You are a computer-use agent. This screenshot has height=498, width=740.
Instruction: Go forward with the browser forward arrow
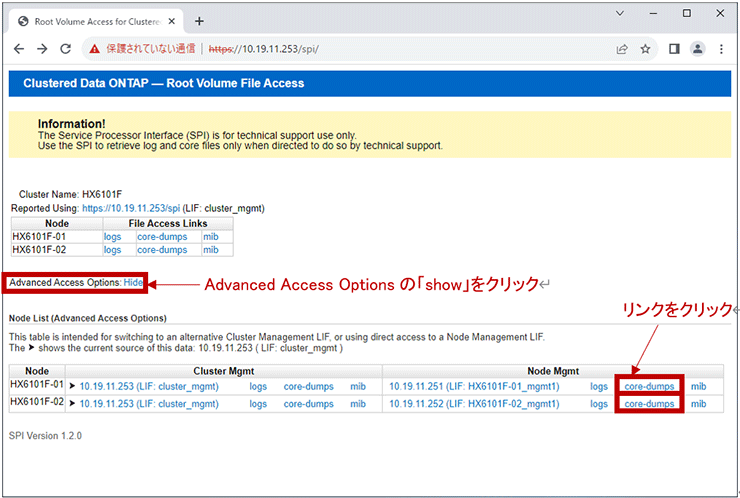pyautogui.click(x=42, y=49)
